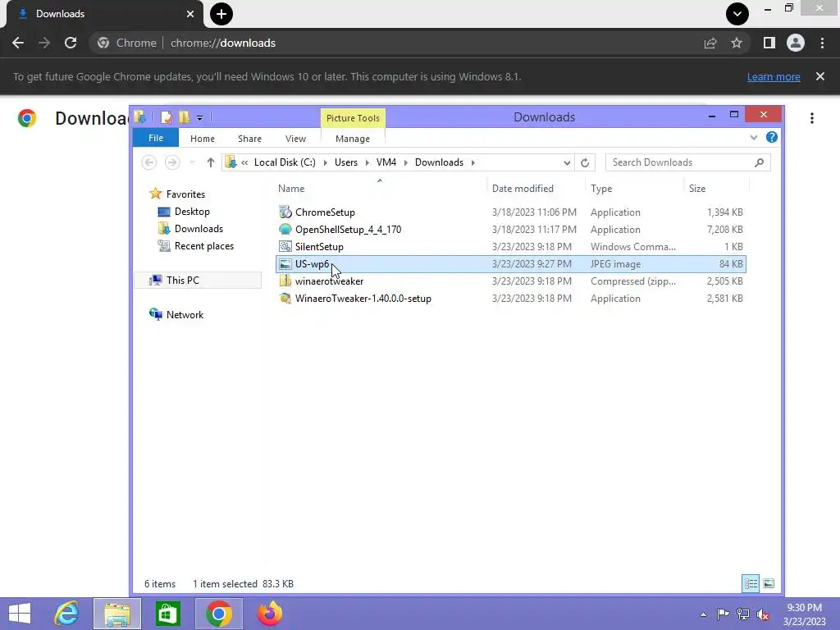This screenshot has width=840, height=630.
Task: Launch Internet Explorer from taskbar
Action: (66, 614)
